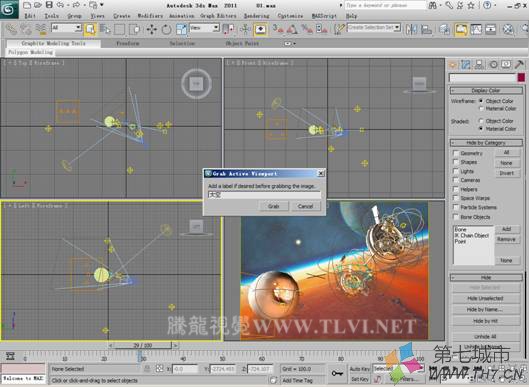Click the Unhide All button

[x=485, y=336]
